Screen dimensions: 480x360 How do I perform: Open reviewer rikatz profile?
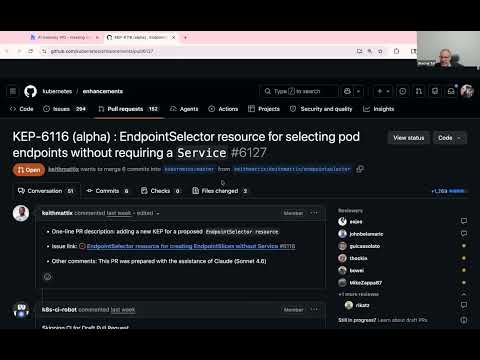pos(362,305)
